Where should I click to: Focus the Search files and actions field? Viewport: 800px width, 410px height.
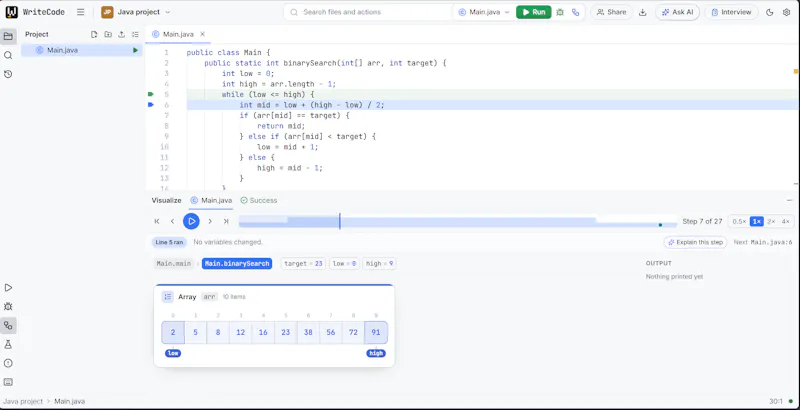pos(367,12)
